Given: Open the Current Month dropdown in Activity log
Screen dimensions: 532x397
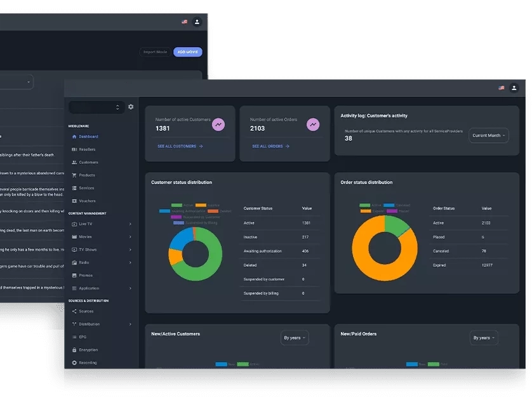Looking at the screenshot, I should tap(489, 135).
